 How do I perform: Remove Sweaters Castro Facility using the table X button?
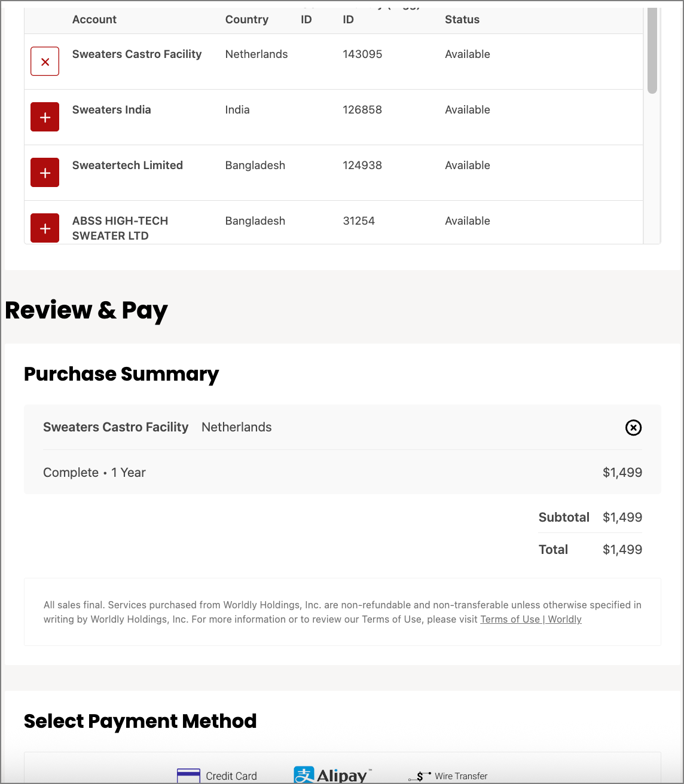point(45,62)
